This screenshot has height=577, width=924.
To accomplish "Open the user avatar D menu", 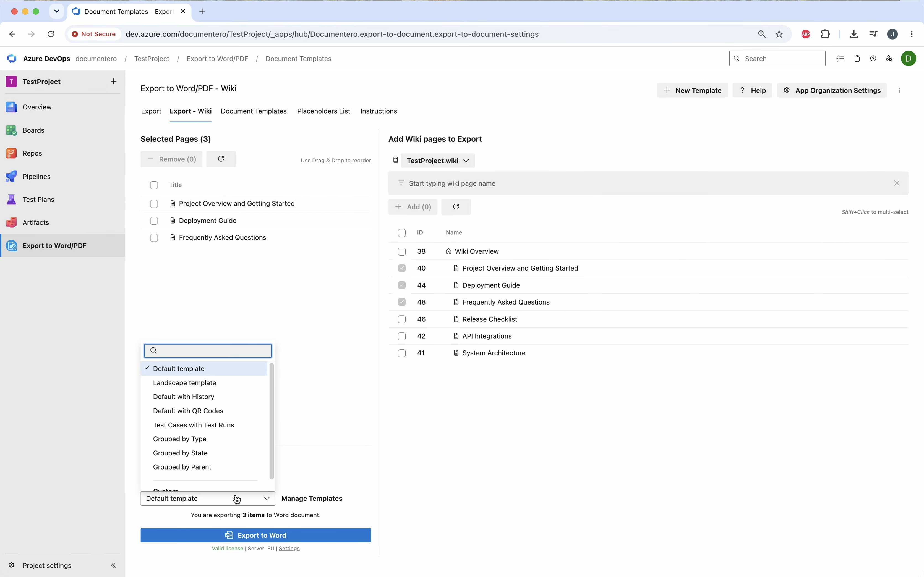I will coord(908,58).
